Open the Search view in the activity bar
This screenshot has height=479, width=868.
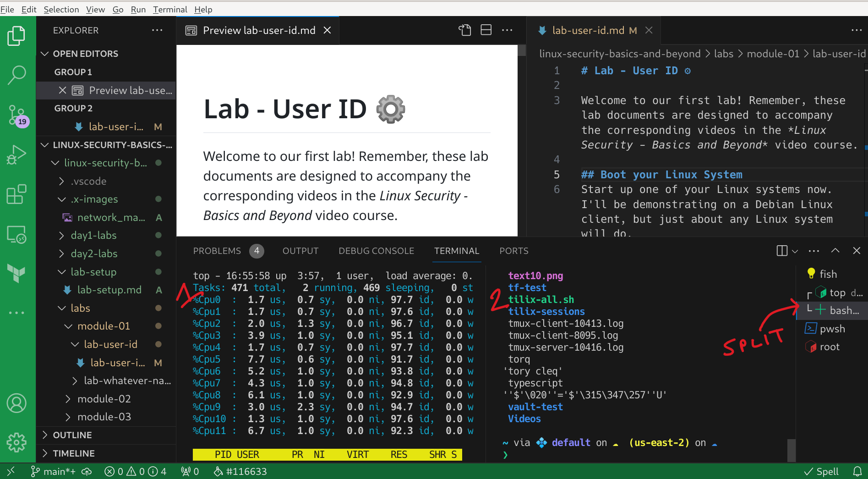pos(17,75)
